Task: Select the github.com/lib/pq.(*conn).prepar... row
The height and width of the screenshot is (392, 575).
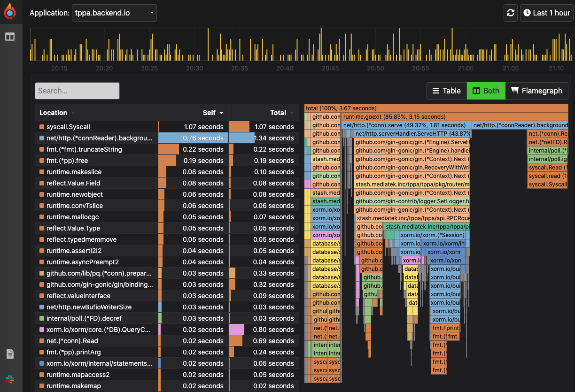Action: pyautogui.click(x=167, y=273)
